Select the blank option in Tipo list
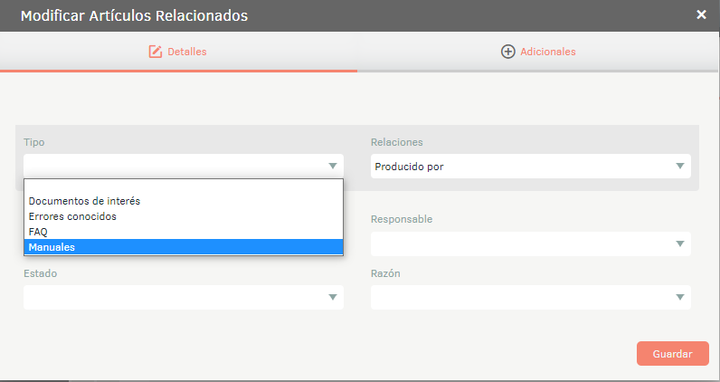Screen dimensions: 720x382 184,186
